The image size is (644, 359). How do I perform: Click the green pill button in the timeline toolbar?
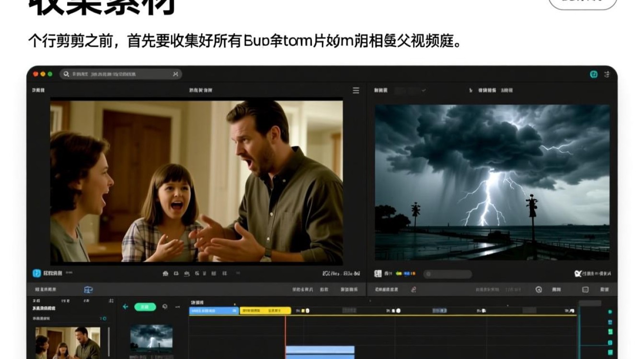[x=145, y=307]
